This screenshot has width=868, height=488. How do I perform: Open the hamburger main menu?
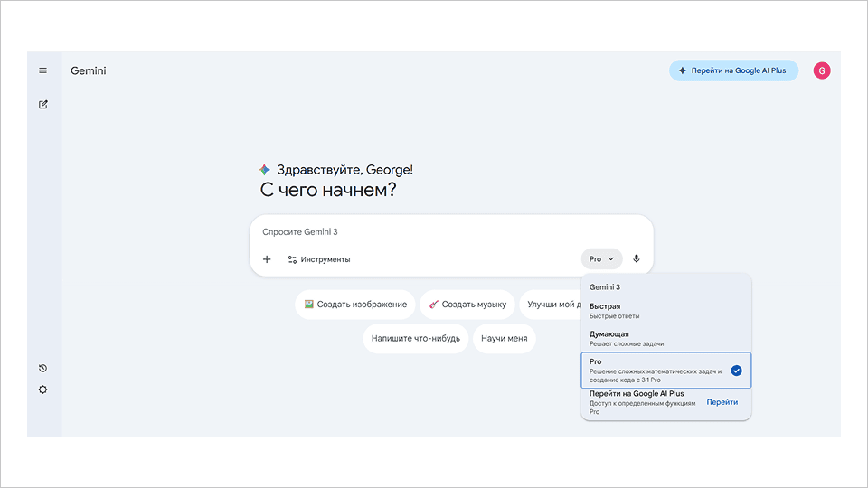pos(42,70)
